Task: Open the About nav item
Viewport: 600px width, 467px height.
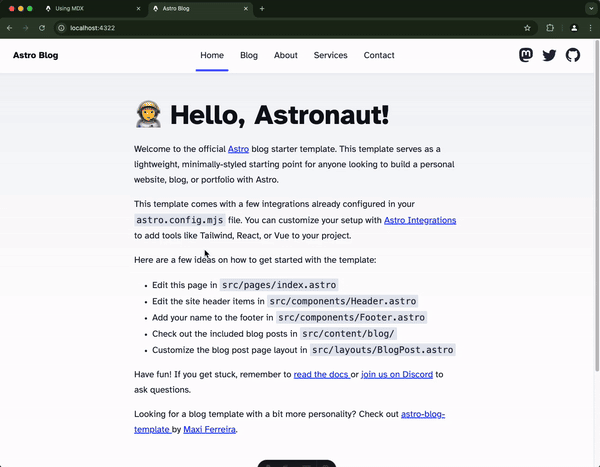Action: (x=285, y=55)
